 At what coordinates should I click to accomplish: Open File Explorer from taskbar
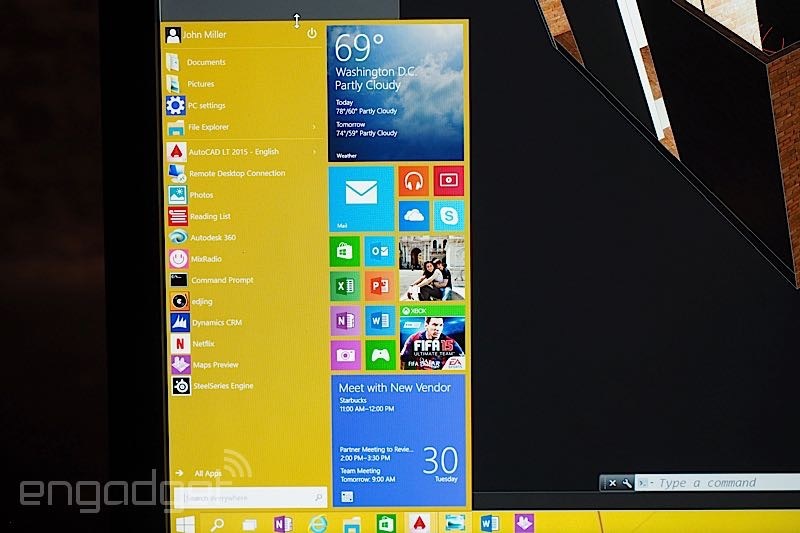[x=352, y=524]
